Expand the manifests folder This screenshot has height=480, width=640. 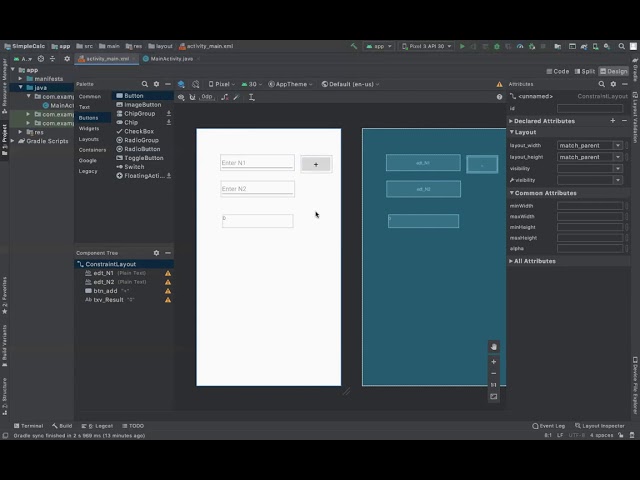[x=20, y=78]
